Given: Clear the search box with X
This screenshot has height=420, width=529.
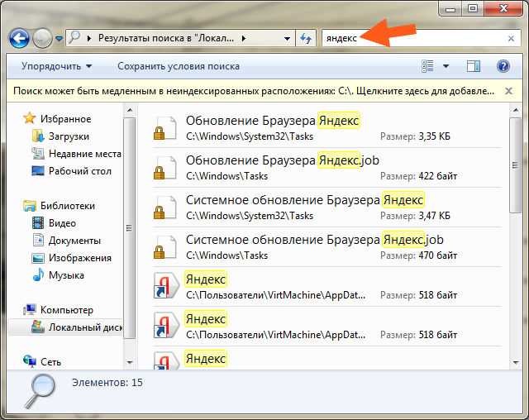Looking at the screenshot, I should tap(510, 38).
